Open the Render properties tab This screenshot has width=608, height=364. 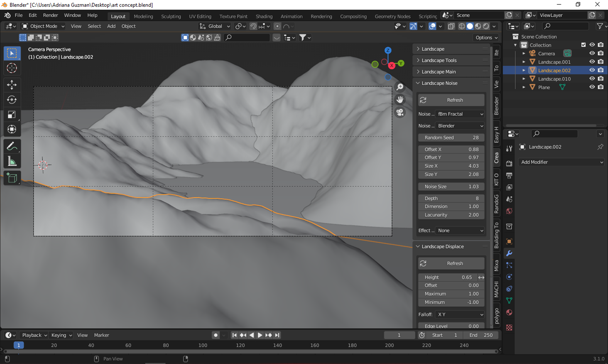(x=509, y=164)
